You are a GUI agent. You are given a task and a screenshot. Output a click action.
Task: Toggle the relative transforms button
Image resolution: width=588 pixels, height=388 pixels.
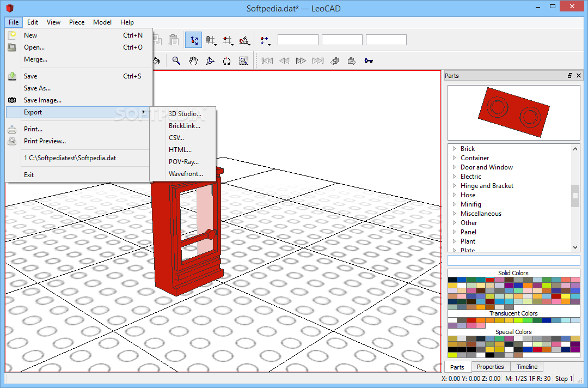(193, 40)
